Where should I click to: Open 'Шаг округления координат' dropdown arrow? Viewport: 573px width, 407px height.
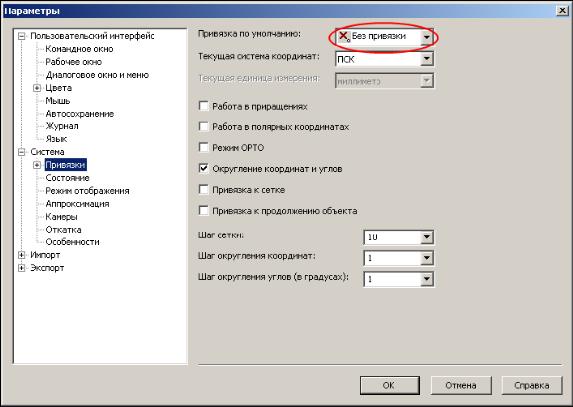click(426, 258)
